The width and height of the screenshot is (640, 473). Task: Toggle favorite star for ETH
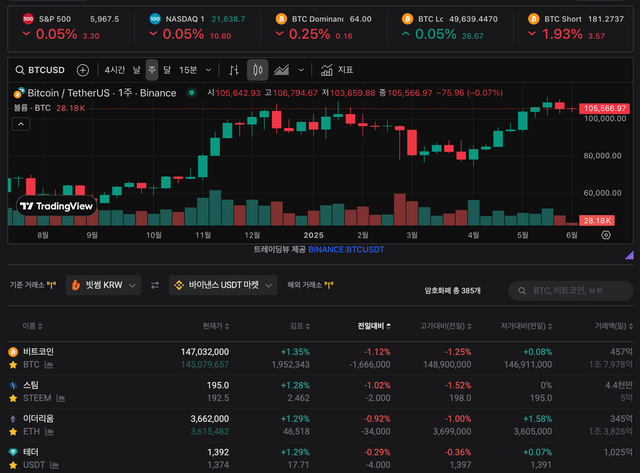pos(13,432)
